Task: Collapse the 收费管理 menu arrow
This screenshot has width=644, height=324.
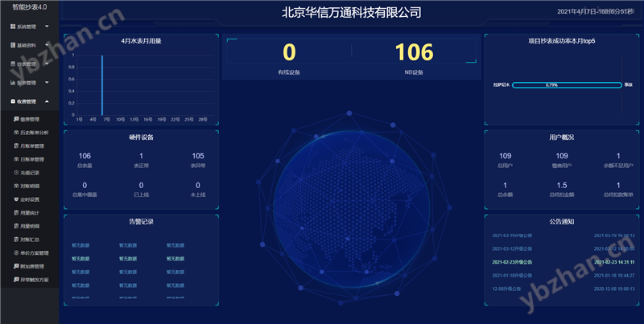Action: pyautogui.click(x=47, y=101)
